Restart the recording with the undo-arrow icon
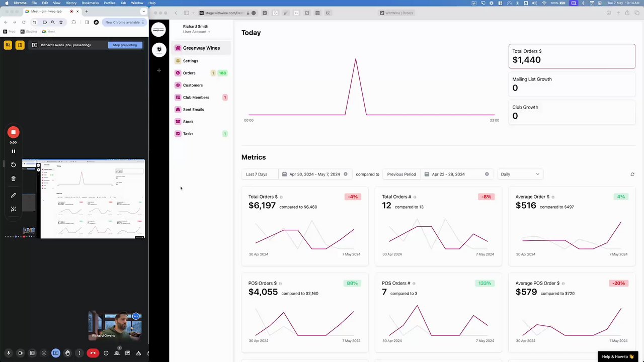This screenshot has width=644, height=362. (14, 164)
